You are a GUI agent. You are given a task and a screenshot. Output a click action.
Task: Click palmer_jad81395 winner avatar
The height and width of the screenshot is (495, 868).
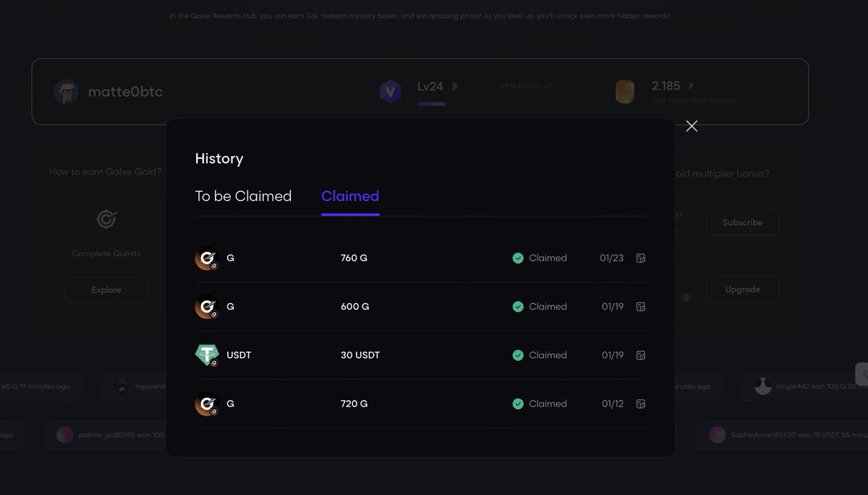pyautogui.click(x=65, y=435)
